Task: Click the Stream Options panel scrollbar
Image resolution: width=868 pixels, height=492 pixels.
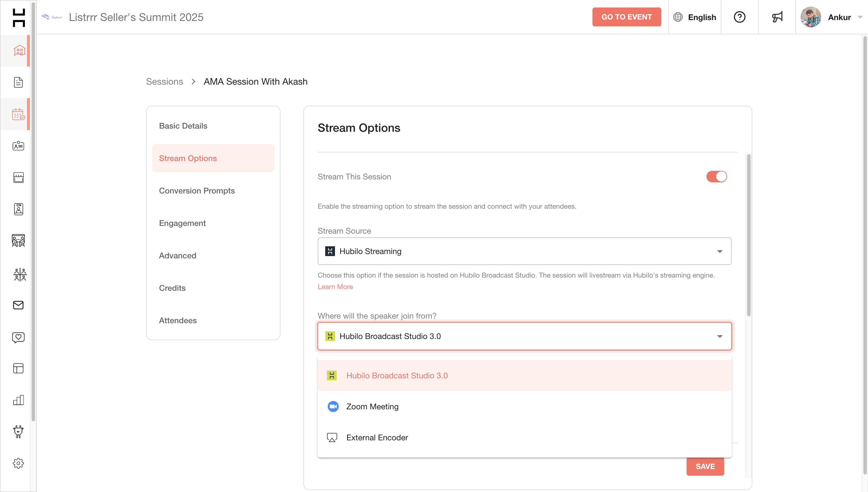Action: click(748, 235)
